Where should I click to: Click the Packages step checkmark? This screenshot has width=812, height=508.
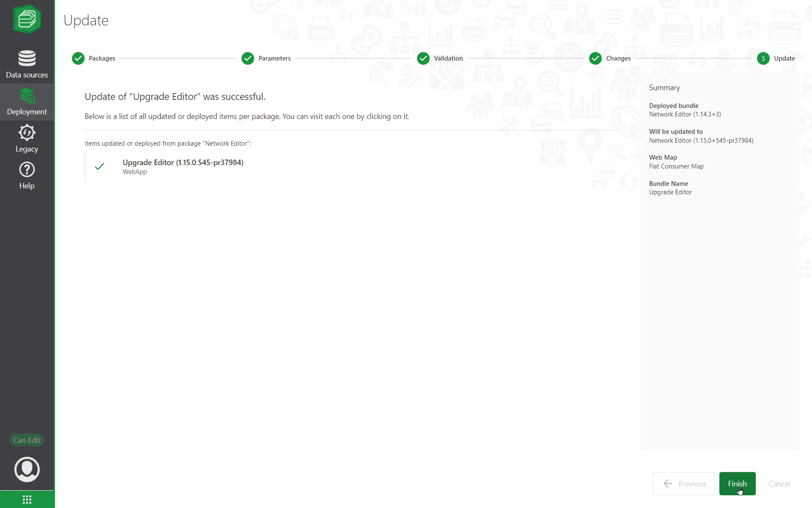click(78, 58)
